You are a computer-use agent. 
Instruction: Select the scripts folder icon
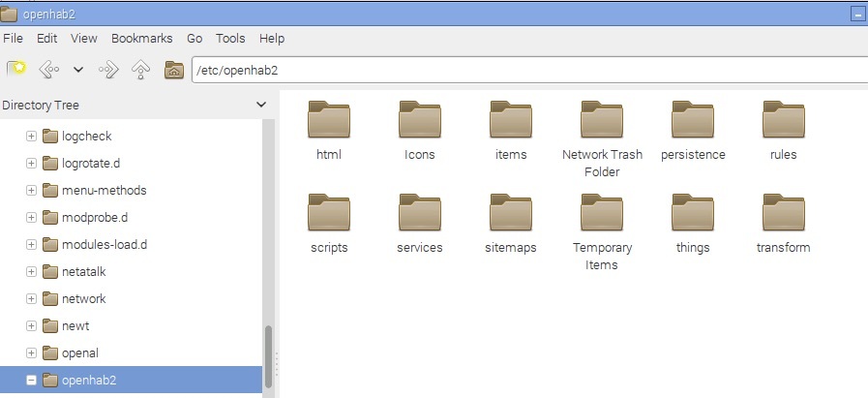(329, 212)
